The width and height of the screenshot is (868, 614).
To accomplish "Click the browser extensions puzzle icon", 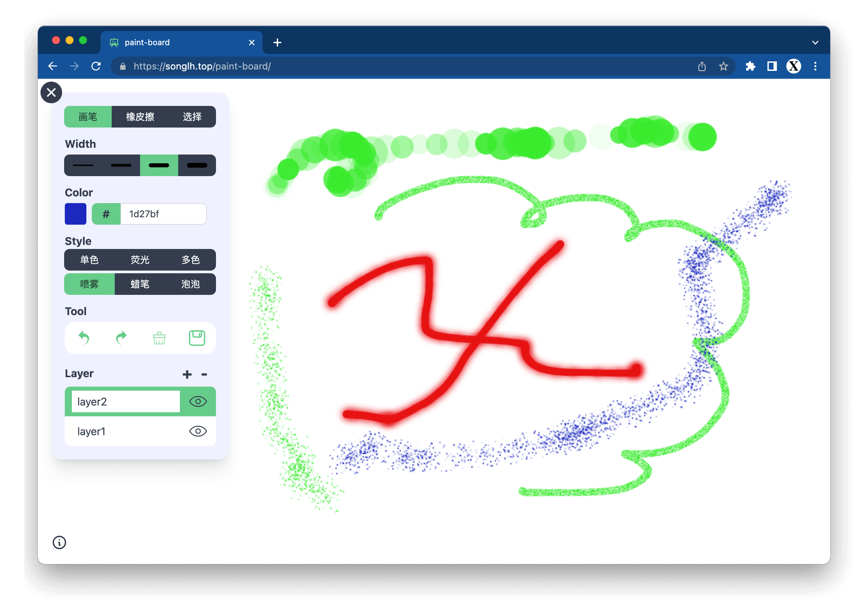I will coord(750,66).
